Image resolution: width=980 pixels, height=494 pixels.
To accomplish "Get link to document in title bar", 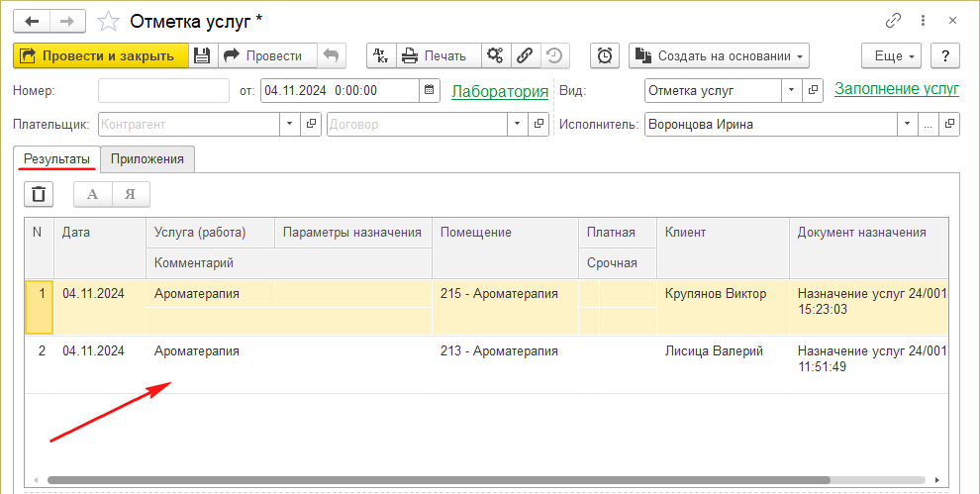I will coord(894,21).
